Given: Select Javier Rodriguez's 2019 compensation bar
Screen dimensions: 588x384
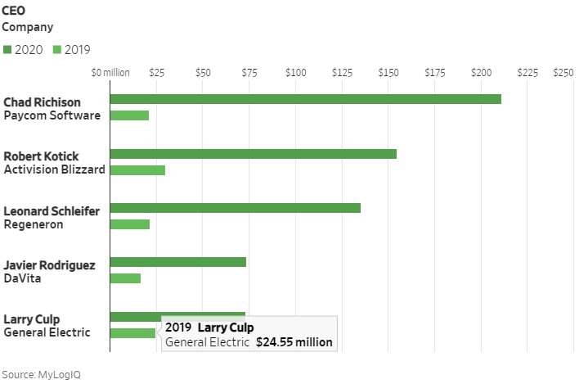Looking at the screenshot, I should coord(125,278).
